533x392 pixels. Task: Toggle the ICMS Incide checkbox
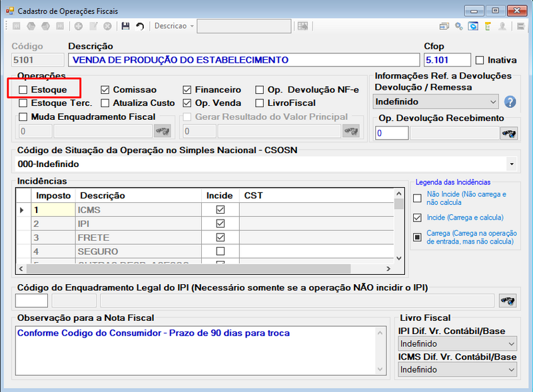pos(221,210)
